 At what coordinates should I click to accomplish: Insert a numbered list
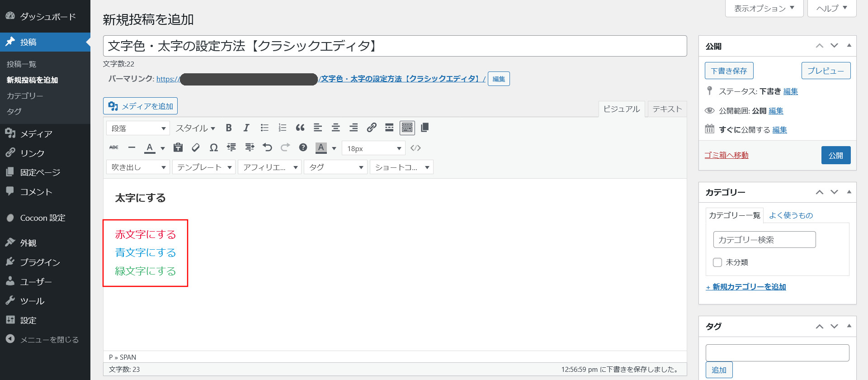click(x=283, y=128)
